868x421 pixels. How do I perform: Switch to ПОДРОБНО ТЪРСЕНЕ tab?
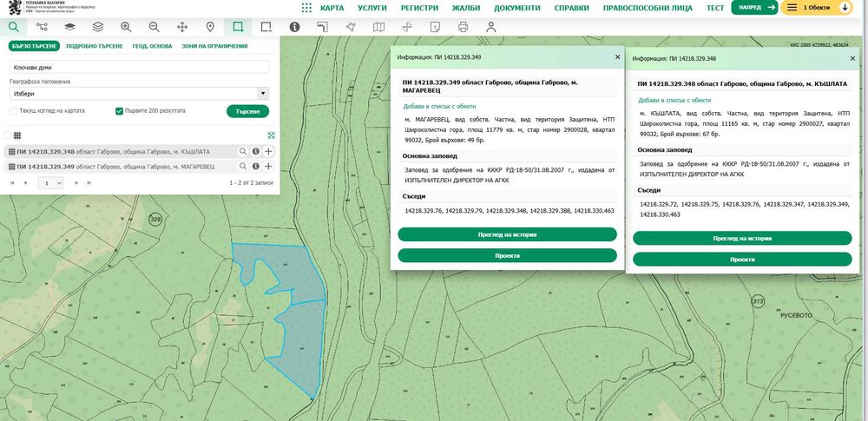94,46
